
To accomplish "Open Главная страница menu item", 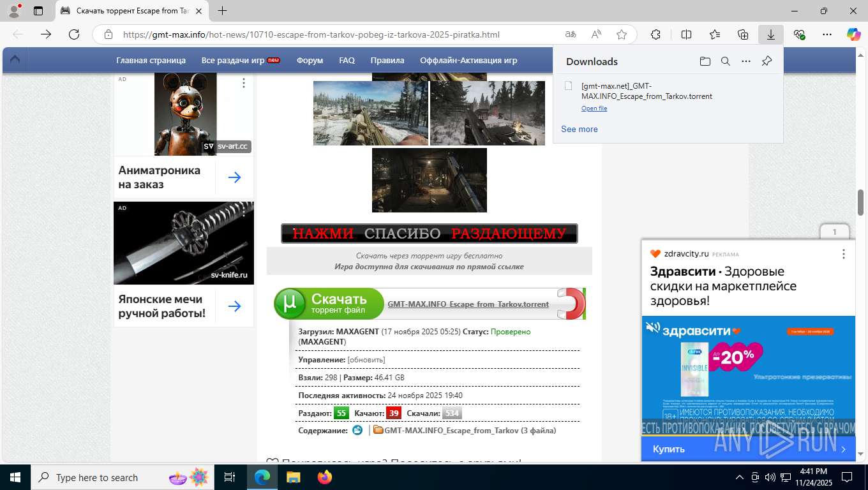I will 151,60.
